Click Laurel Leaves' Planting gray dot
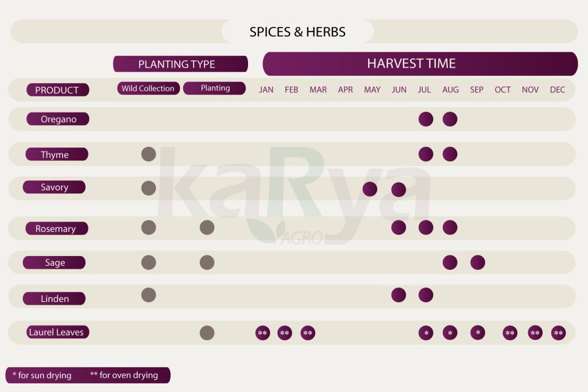This screenshot has height=392, width=588. pyautogui.click(x=207, y=333)
